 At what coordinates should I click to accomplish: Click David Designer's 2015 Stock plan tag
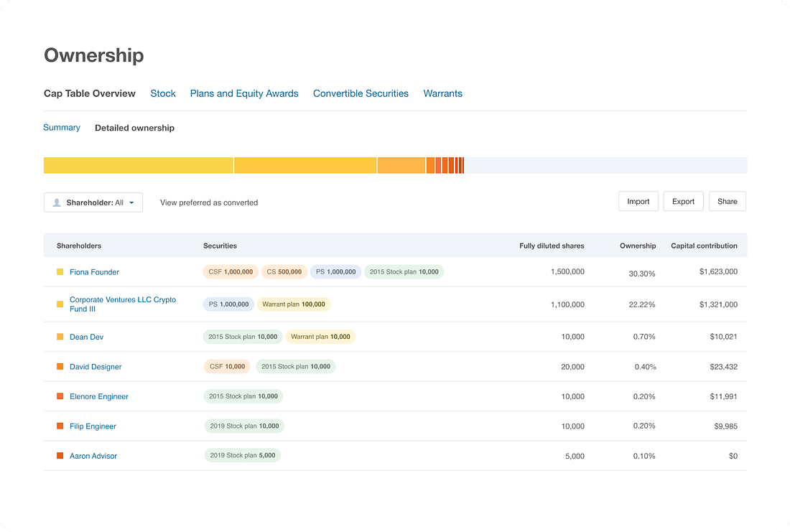click(x=296, y=367)
